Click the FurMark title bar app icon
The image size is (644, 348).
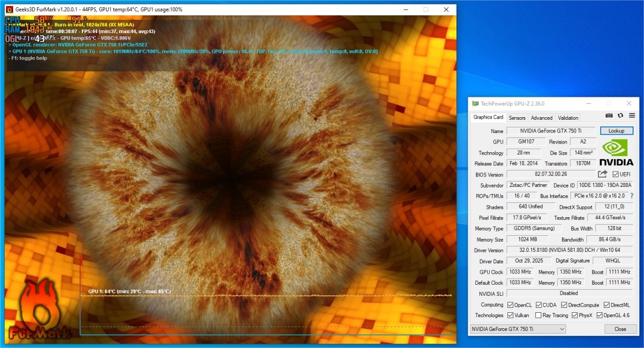coord(9,9)
